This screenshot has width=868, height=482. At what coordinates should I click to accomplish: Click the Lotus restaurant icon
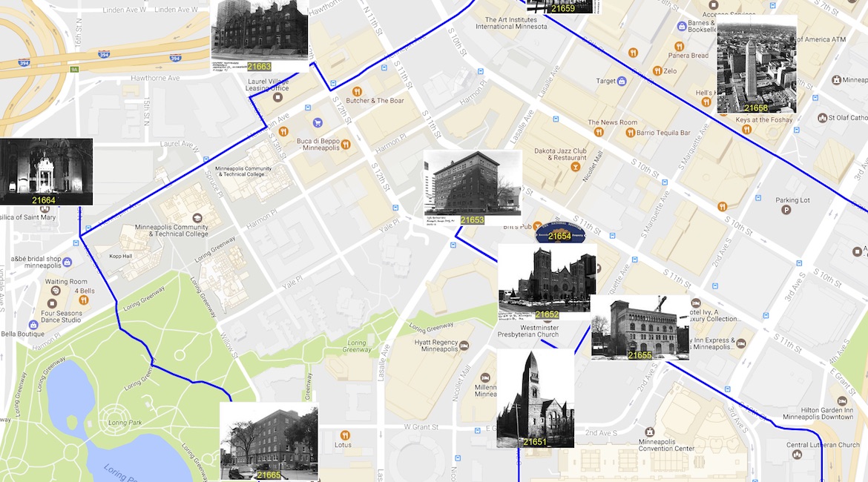[x=344, y=435]
